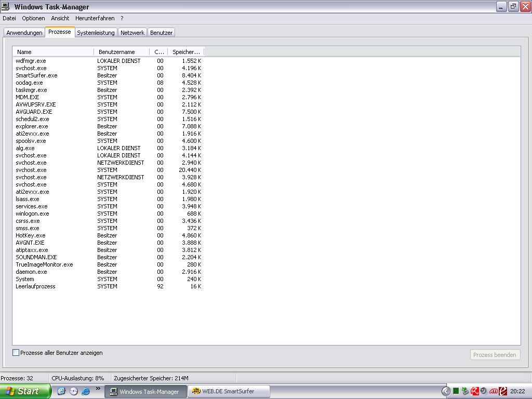Select the TrueImageMonitor.exe process row
The height and width of the screenshot is (399, 532).
tap(108, 264)
